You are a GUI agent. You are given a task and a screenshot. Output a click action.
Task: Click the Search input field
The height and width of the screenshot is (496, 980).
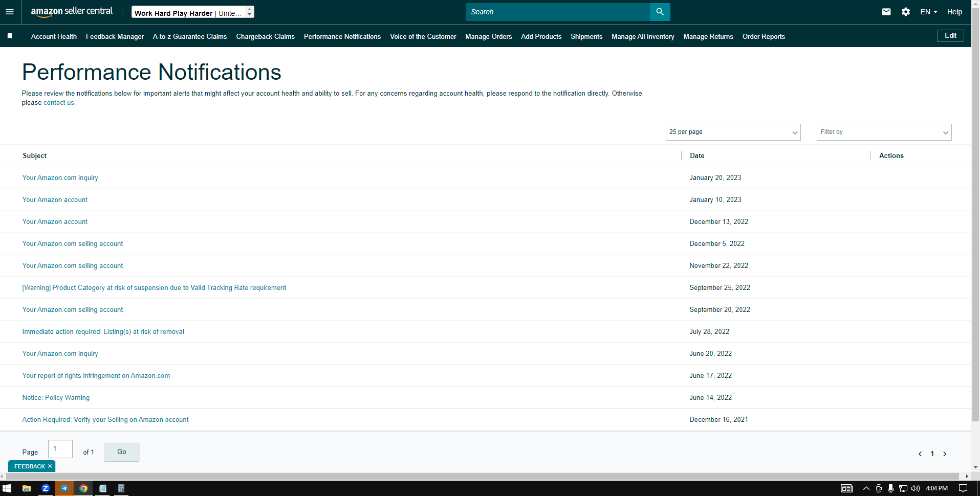tap(557, 12)
